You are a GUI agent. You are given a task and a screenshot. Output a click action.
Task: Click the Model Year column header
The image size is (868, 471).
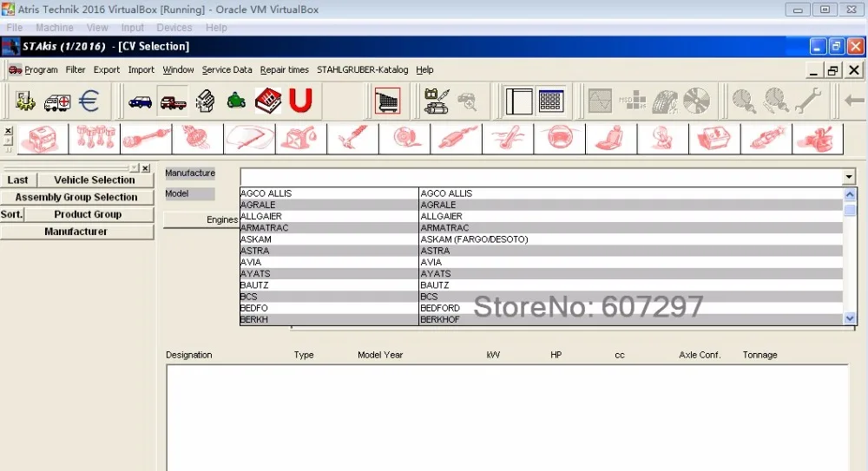pyautogui.click(x=380, y=355)
